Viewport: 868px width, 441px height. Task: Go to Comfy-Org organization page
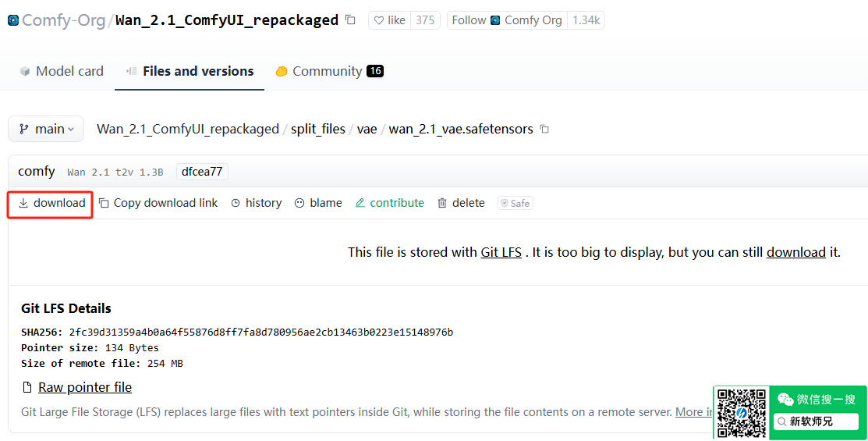62,20
